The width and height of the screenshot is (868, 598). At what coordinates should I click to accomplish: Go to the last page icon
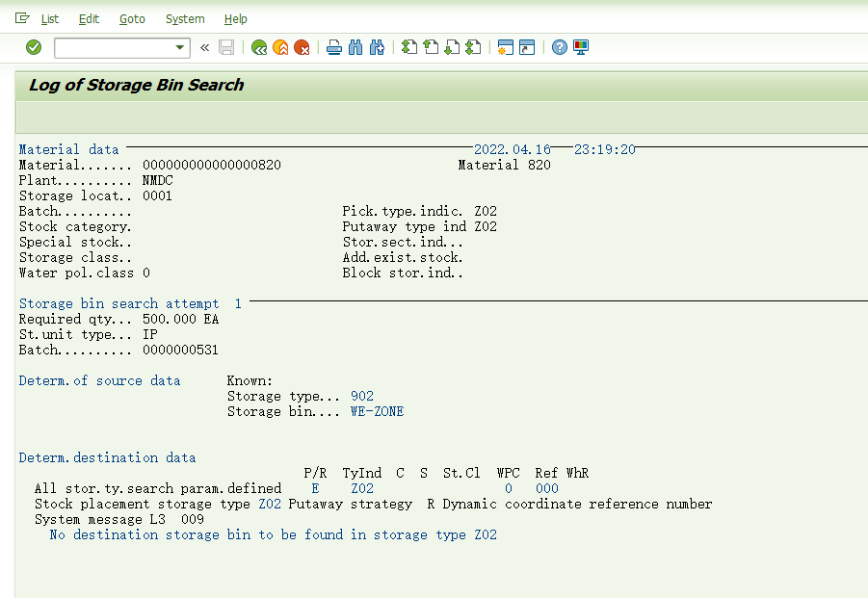[x=473, y=47]
